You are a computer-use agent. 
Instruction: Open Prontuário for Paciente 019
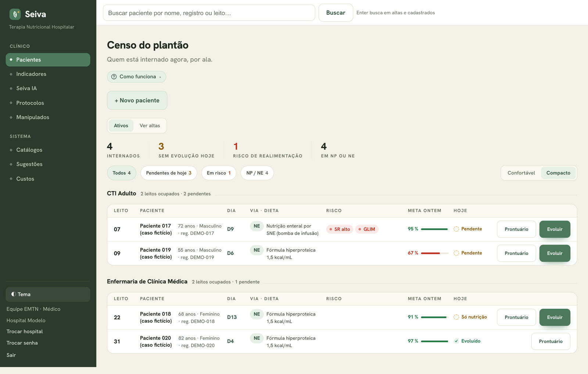point(516,253)
